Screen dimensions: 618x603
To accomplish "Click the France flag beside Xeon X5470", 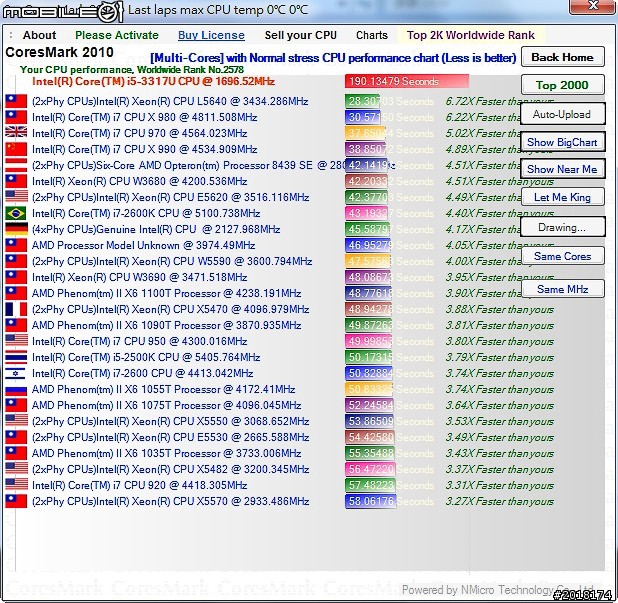I will pyautogui.click(x=16, y=309).
